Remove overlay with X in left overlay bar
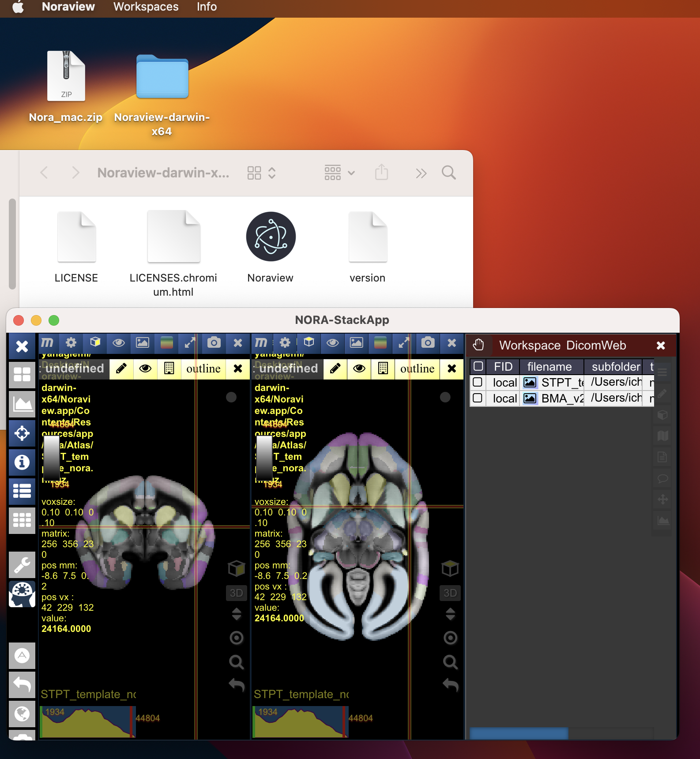The image size is (700, 759). (x=238, y=368)
